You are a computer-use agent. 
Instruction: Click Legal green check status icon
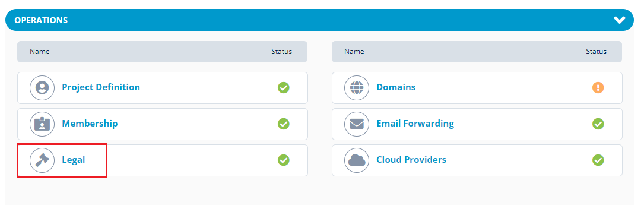pos(283,160)
